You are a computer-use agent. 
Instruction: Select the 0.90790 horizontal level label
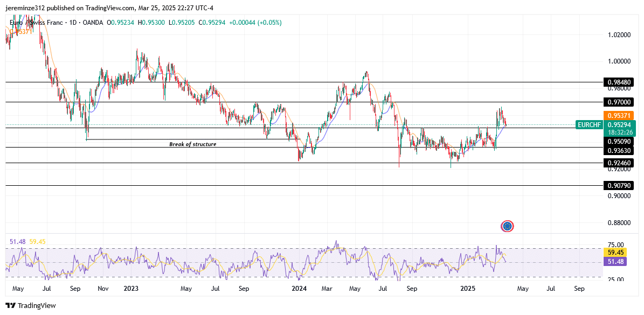(618, 186)
